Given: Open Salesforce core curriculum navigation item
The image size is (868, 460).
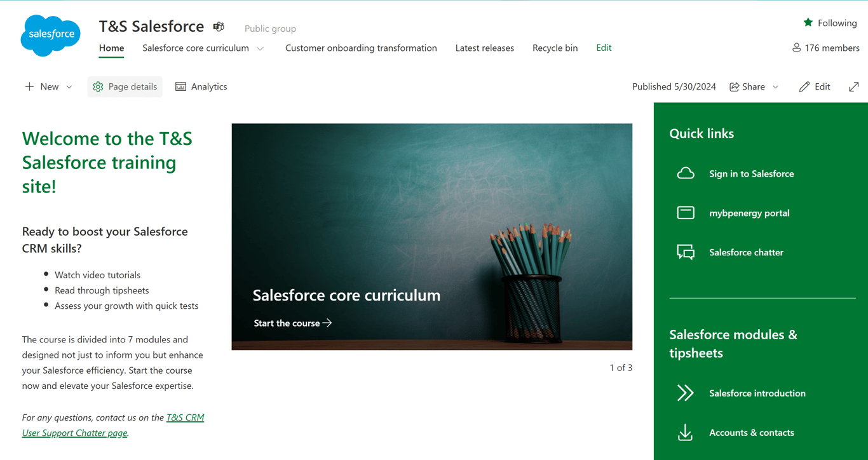Looking at the screenshot, I should point(196,48).
